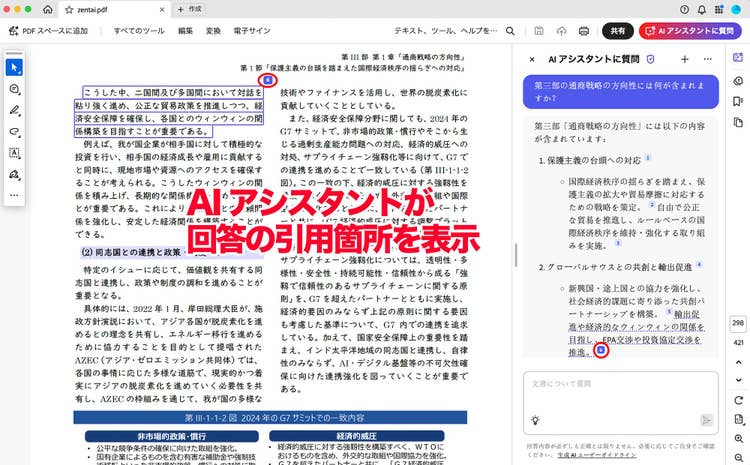This screenshot has width=750, height=465.
Task: Close the zentai.pdf tab
Action: click(162, 10)
